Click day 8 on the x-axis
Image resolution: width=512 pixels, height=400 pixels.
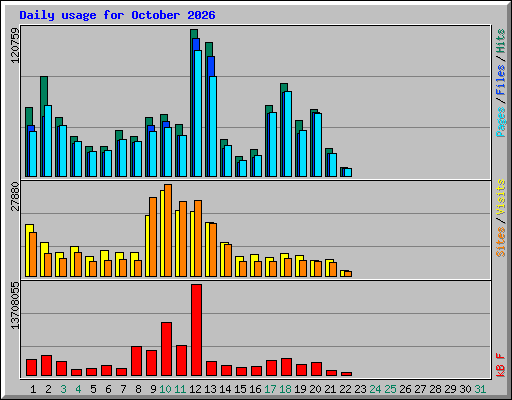point(138,389)
